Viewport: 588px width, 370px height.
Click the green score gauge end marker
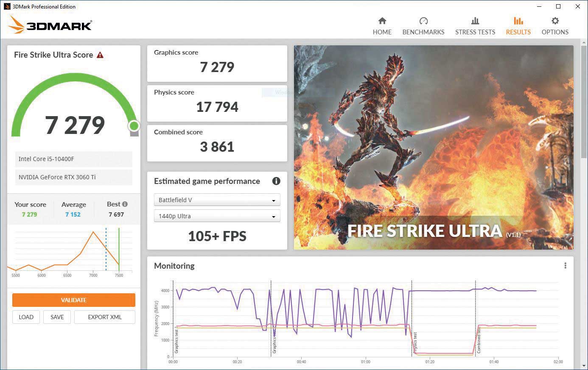[x=134, y=126]
